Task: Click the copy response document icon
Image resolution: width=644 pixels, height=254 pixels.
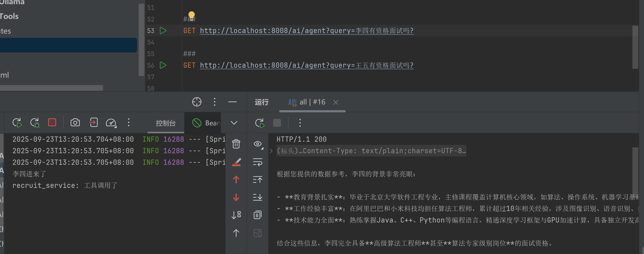Action: tap(258, 215)
